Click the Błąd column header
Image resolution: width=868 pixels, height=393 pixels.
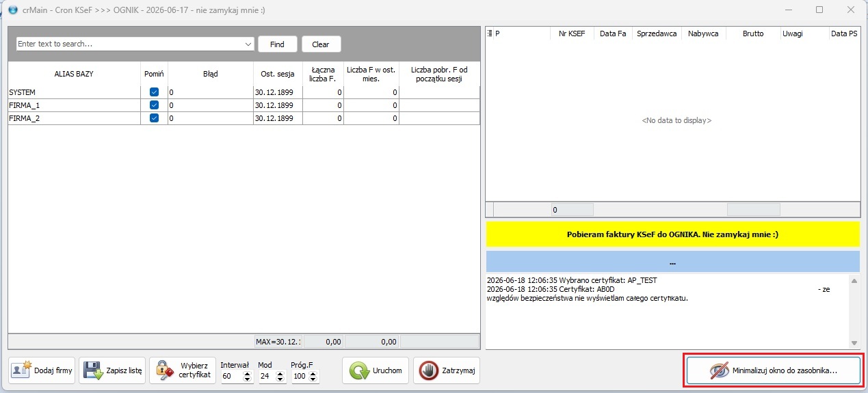(211, 74)
